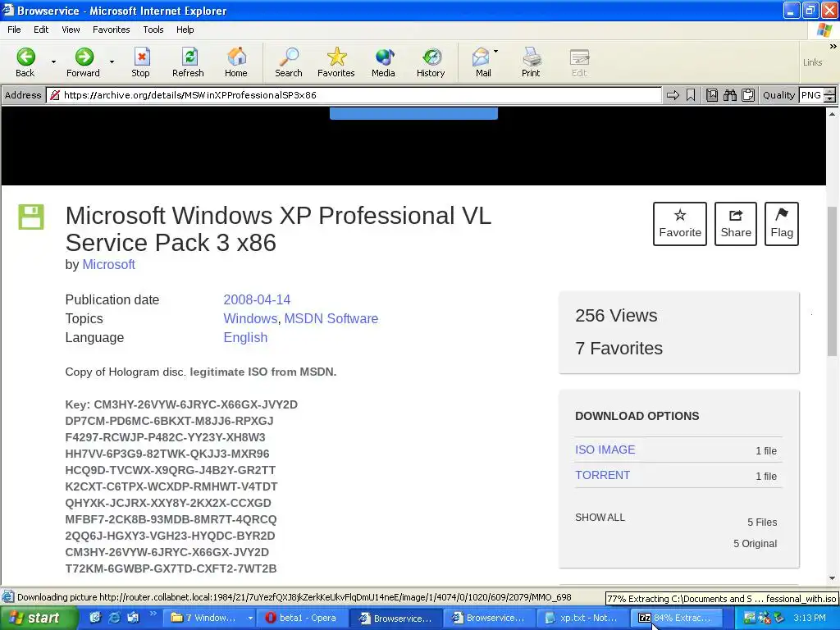Image resolution: width=840 pixels, height=630 pixels.
Task: Open the 7 Windows taskbar group dropdown
Action: coord(249,619)
